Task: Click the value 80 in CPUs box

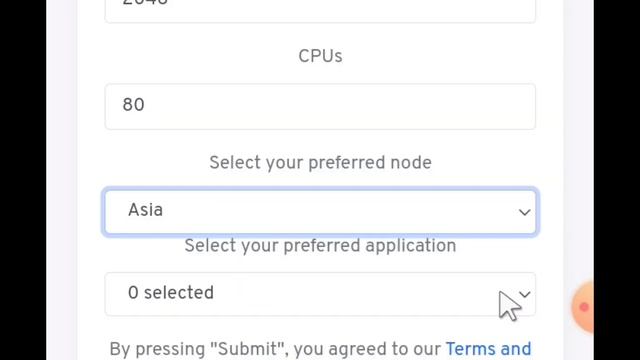Action: click(133, 105)
